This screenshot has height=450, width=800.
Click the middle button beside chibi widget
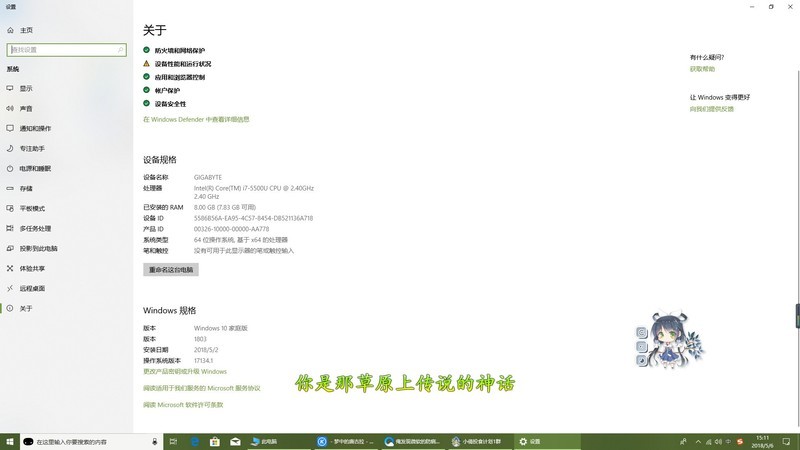[x=642, y=346]
